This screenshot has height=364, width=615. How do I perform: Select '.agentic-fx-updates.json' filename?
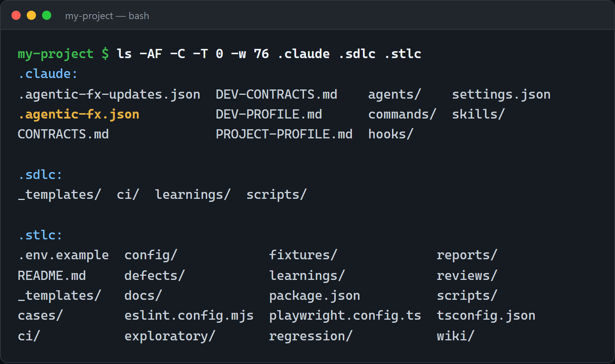tap(109, 95)
